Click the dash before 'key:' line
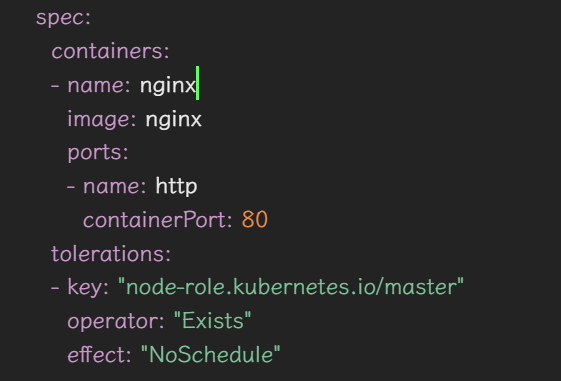 pos(55,287)
